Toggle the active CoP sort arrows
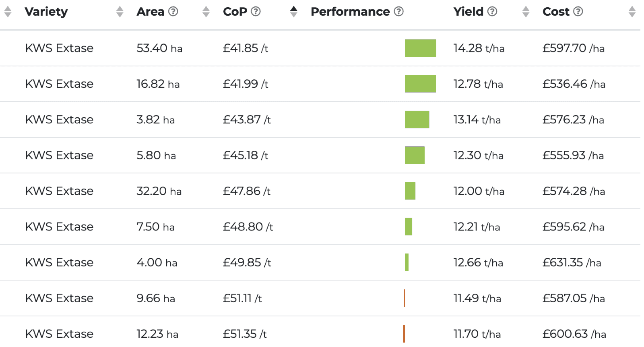Screen dimensions: 644x347 tap(294, 12)
